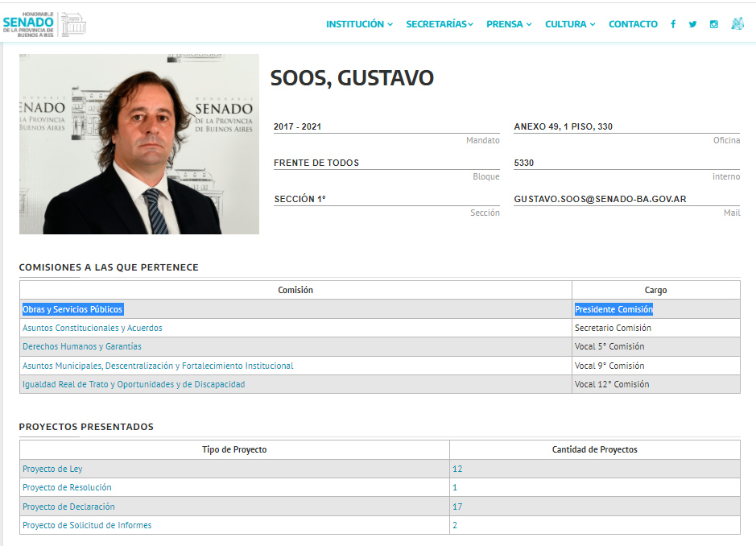Open Obras y Servicios Públicos commission
Image resolution: width=756 pixels, height=546 pixels.
[x=72, y=309]
